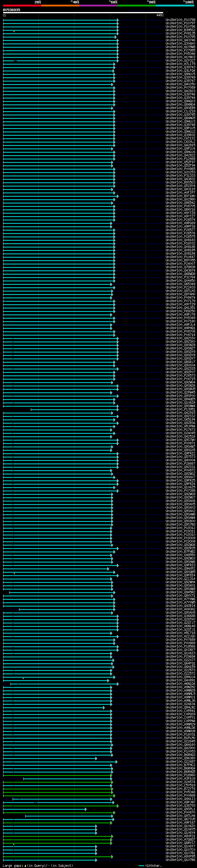Open hit UniRef100_P10795

coord(180,37)
